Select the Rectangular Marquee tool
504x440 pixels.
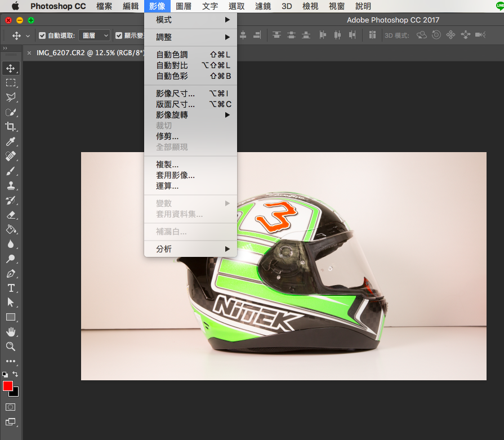(11, 83)
